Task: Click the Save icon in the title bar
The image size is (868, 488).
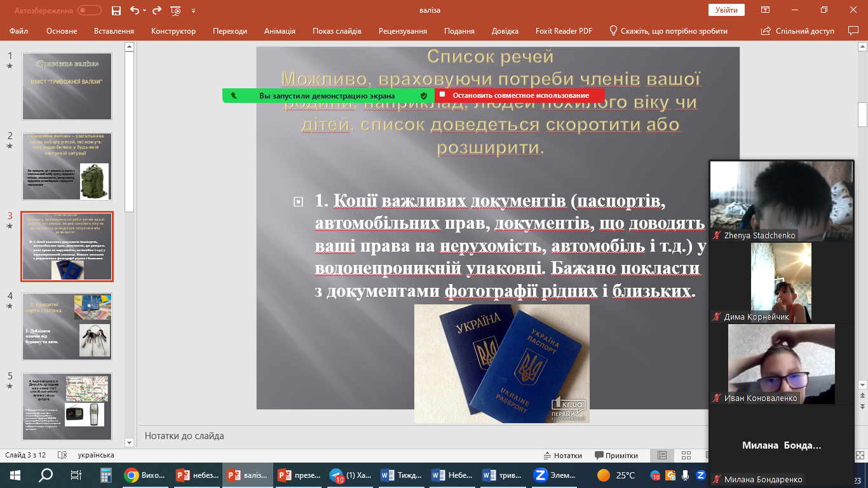Action: 116,10
